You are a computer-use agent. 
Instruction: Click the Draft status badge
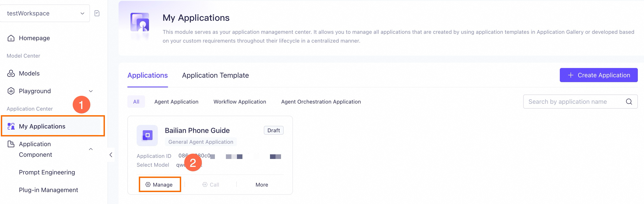pos(274,130)
